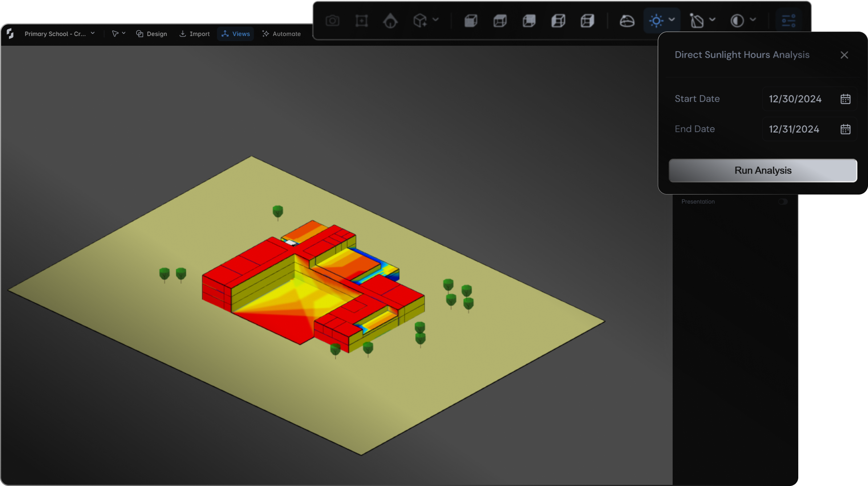Open the sliders settings panel icon
The width and height of the screenshot is (868, 486).
[788, 21]
